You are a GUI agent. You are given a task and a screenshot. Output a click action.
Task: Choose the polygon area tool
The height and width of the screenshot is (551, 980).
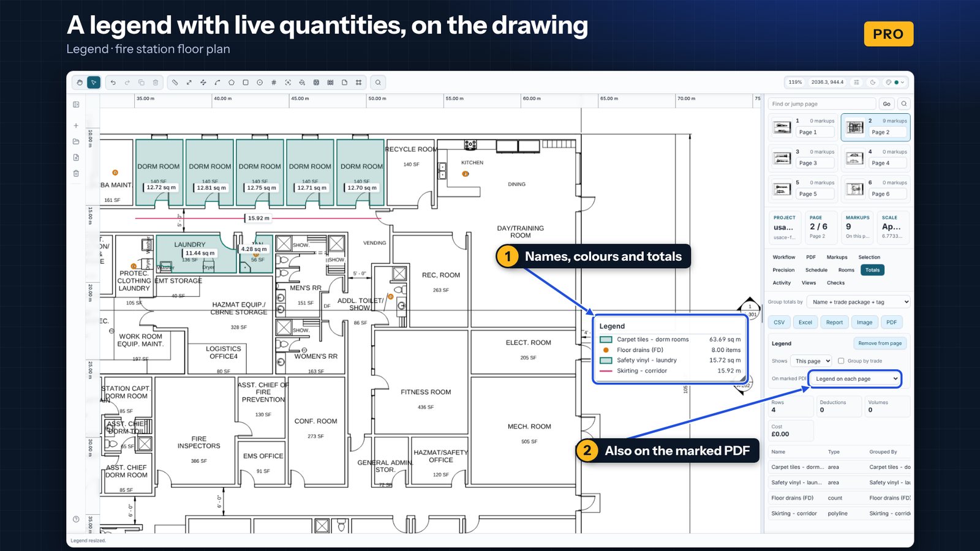232,82
